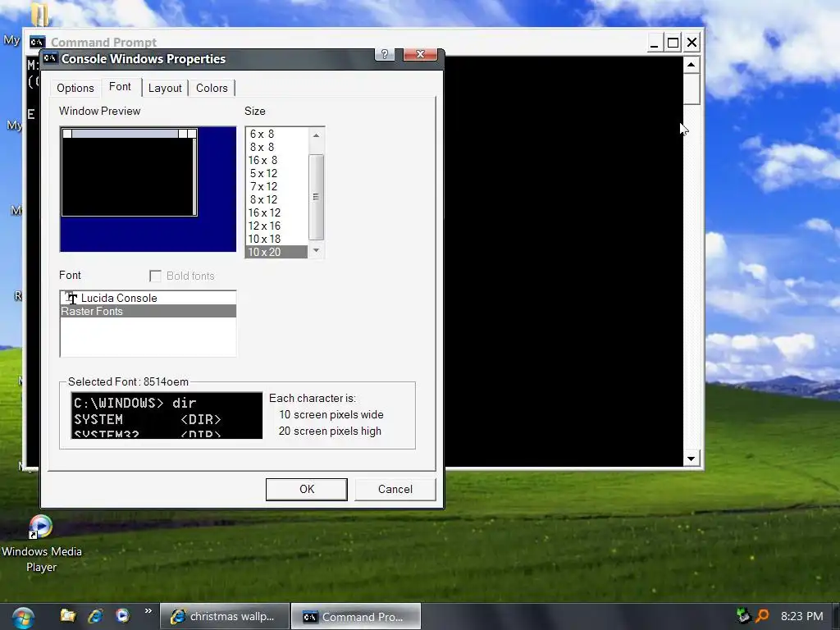Click the folder icon at the desktop's top edge

[x=39, y=14]
